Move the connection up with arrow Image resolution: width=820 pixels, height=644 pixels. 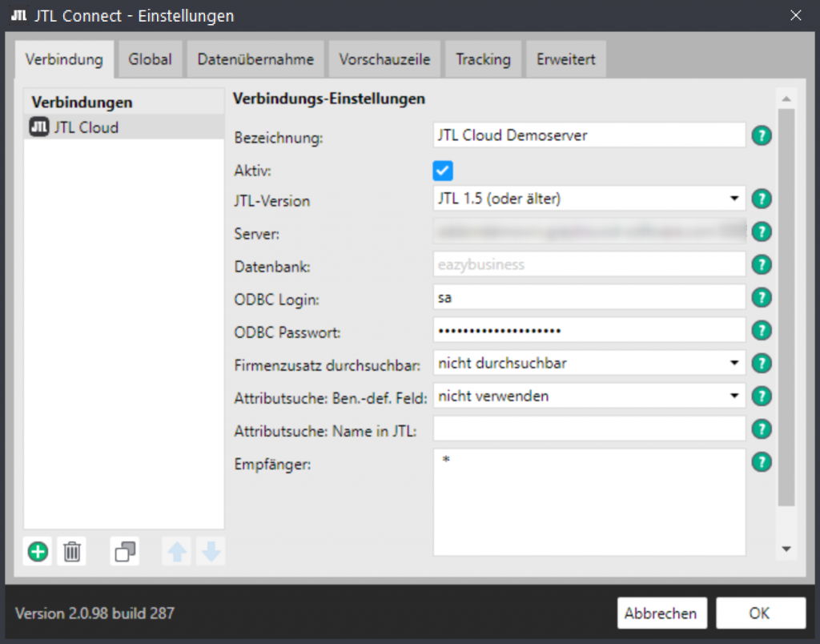(177, 551)
